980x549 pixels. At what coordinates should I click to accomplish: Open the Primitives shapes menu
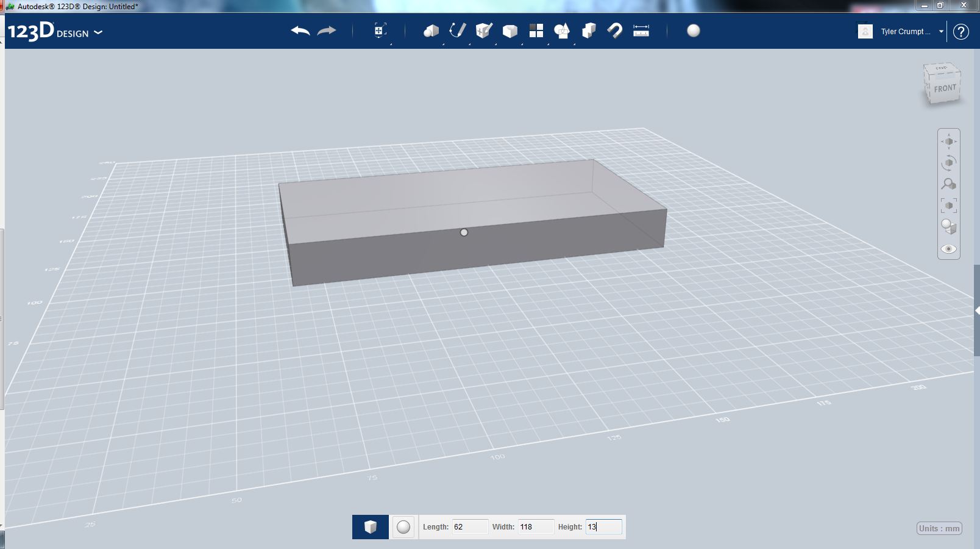click(x=431, y=30)
